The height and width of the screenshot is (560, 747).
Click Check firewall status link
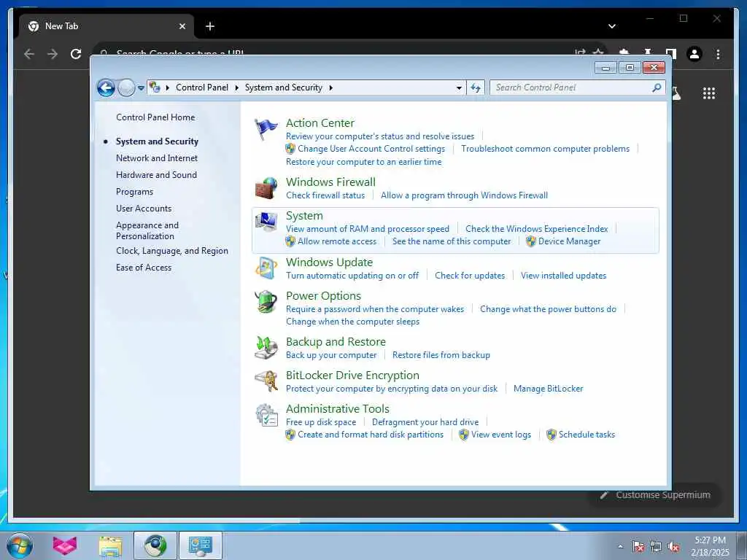[x=325, y=195]
